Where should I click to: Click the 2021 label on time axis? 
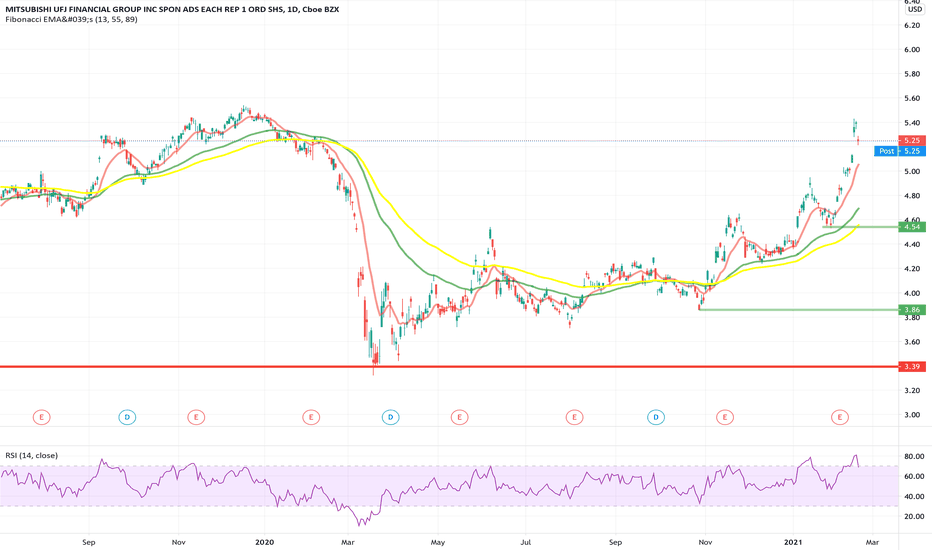(x=793, y=542)
